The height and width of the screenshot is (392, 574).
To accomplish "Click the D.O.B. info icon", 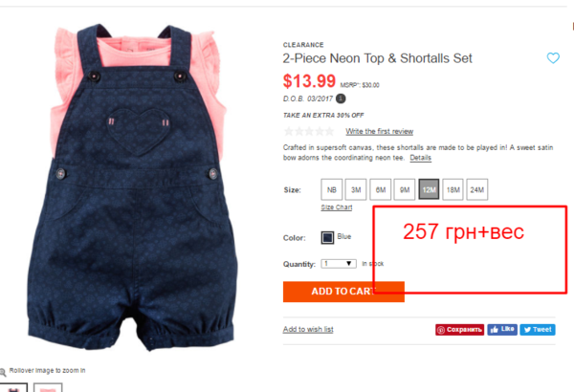I will pyautogui.click(x=341, y=98).
